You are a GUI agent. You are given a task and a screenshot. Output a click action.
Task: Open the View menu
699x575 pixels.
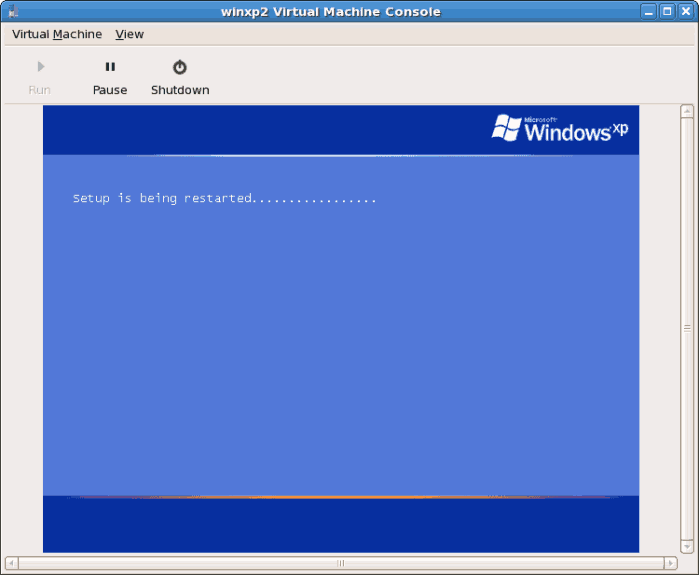130,34
